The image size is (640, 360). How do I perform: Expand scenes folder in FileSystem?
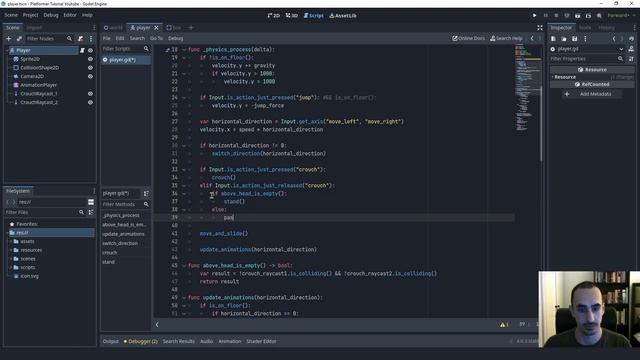tap(11, 259)
